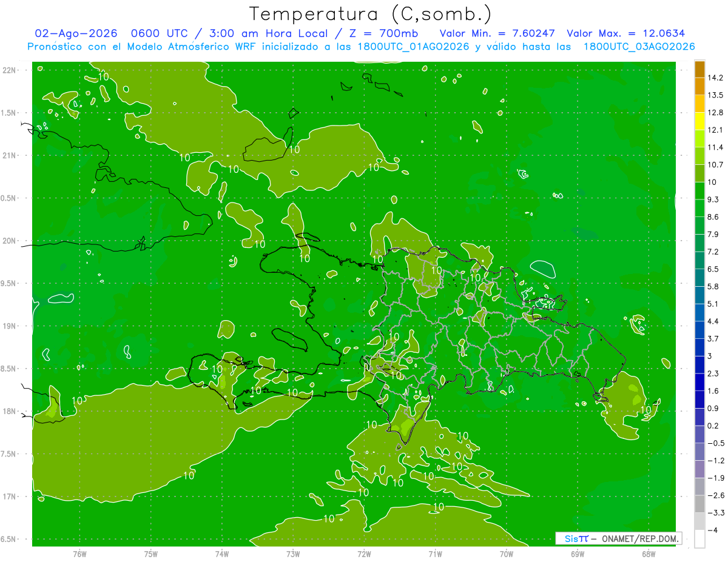Click the "12.8" color scale value
The image size is (728, 562).
coord(715,113)
